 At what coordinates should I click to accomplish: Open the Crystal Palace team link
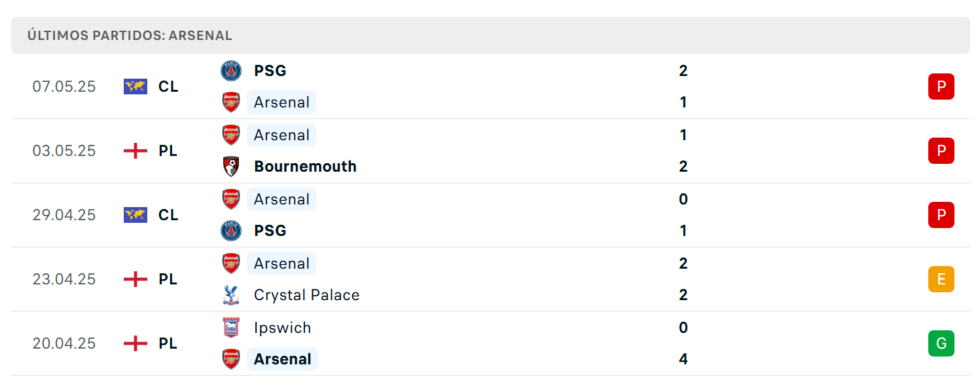pyautogui.click(x=307, y=295)
